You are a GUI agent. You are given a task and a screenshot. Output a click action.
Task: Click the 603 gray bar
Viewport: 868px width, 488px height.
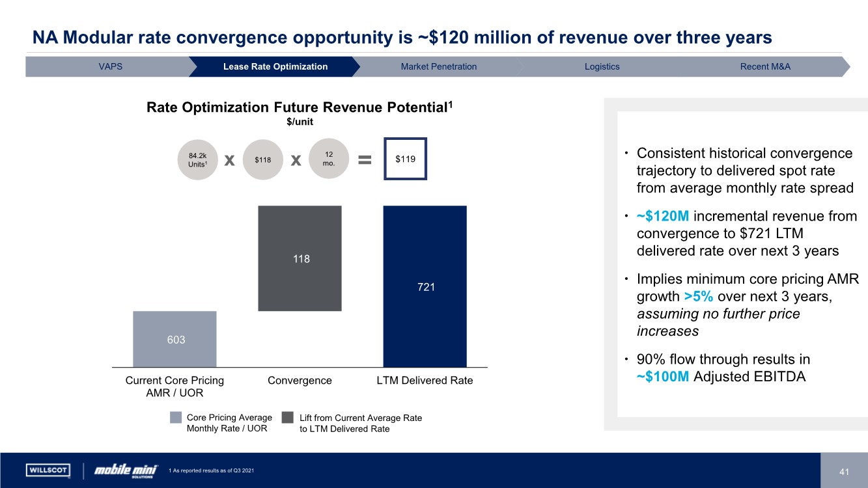[x=175, y=339]
